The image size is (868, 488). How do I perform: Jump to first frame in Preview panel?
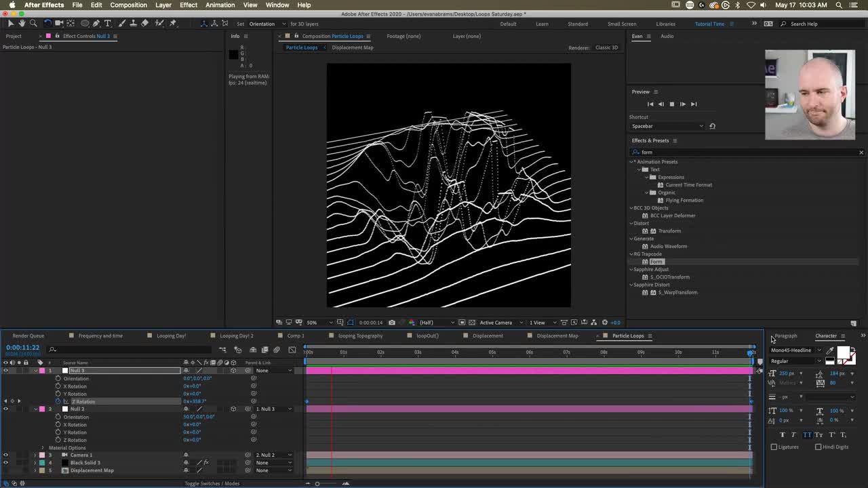pyautogui.click(x=650, y=104)
